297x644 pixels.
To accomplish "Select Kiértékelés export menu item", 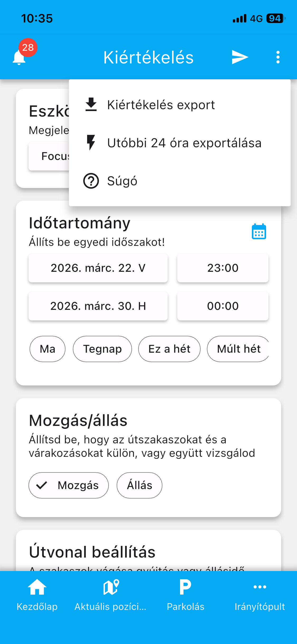I will [x=161, y=105].
